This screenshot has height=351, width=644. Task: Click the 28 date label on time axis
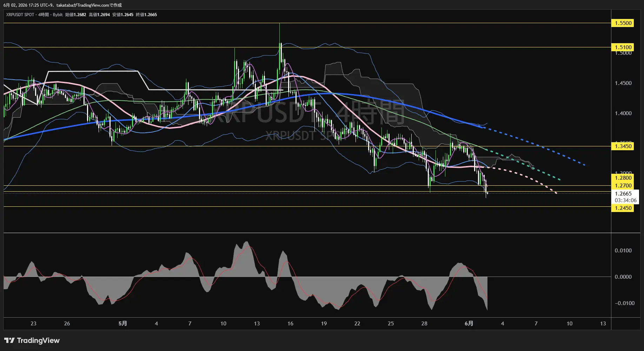point(424,324)
